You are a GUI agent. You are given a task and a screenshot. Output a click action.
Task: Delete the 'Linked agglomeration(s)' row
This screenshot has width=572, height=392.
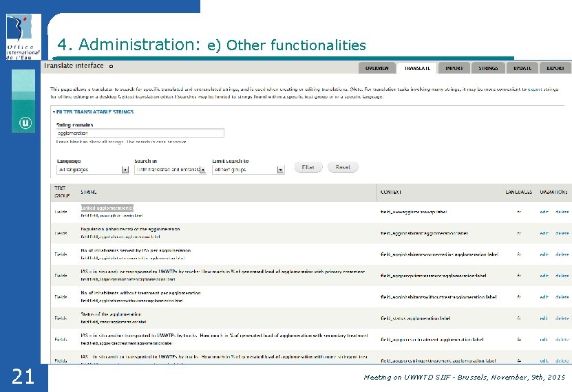[x=562, y=212]
